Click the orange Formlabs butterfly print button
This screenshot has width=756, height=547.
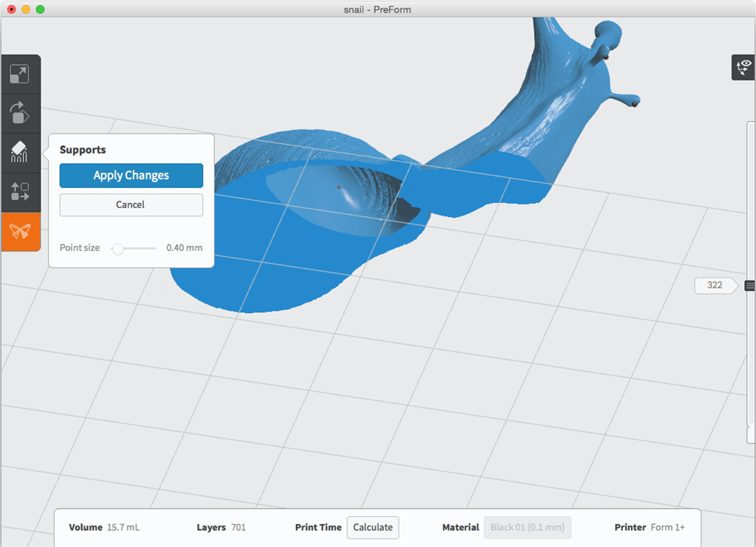[x=19, y=232]
